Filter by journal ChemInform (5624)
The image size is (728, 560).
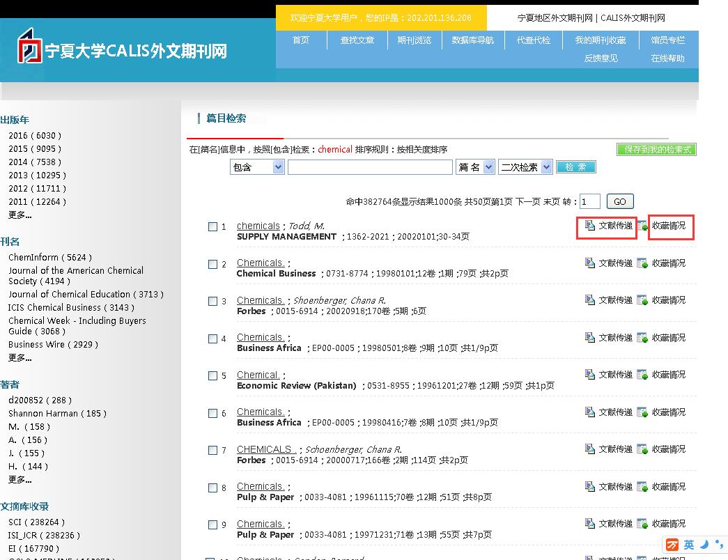(50, 257)
